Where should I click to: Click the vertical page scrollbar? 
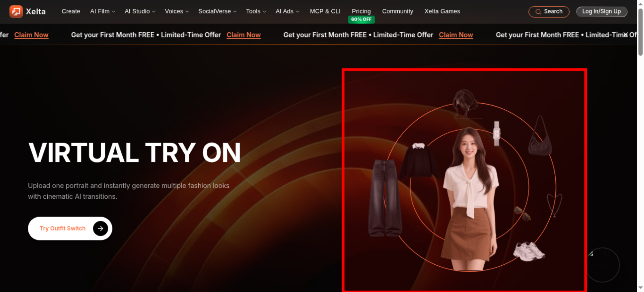pyautogui.click(x=640, y=32)
